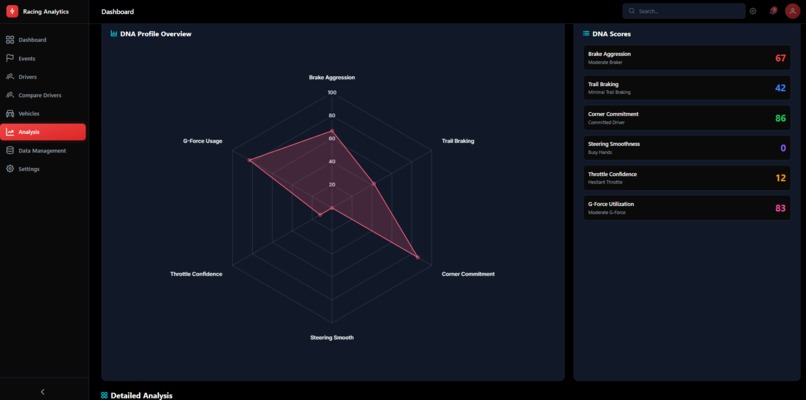Select the Throttle Confidence score card
Viewport: 806px width, 400px height.
point(687,177)
